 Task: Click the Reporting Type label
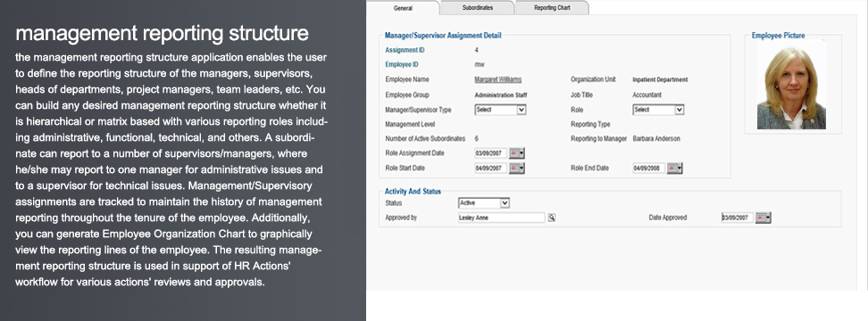pyautogui.click(x=590, y=125)
